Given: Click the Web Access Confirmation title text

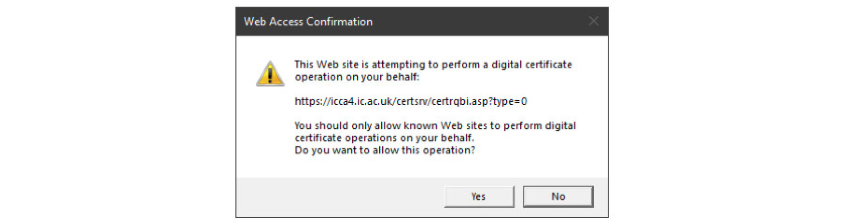Looking at the screenshot, I should click(x=308, y=22).
